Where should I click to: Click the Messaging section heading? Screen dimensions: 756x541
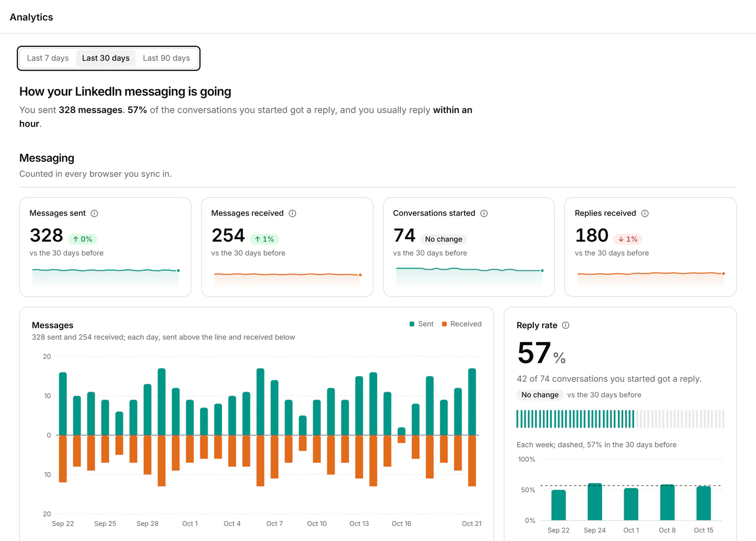47,158
